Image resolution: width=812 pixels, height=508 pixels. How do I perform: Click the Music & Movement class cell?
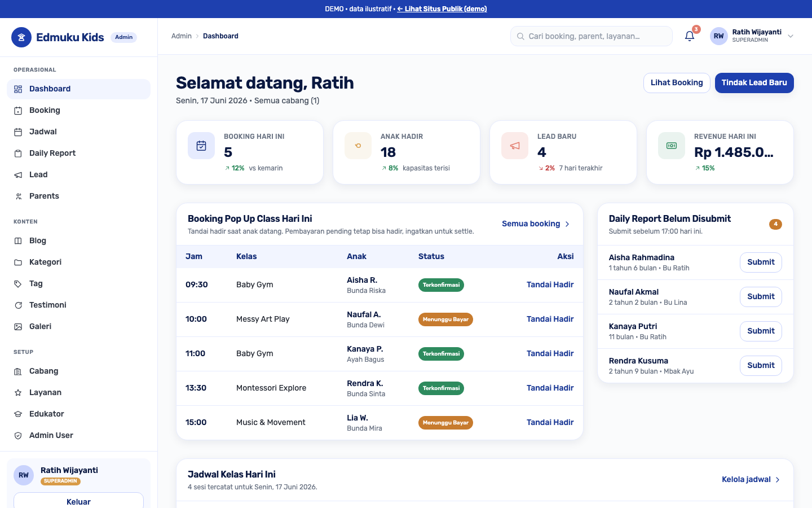pyautogui.click(x=271, y=423)
